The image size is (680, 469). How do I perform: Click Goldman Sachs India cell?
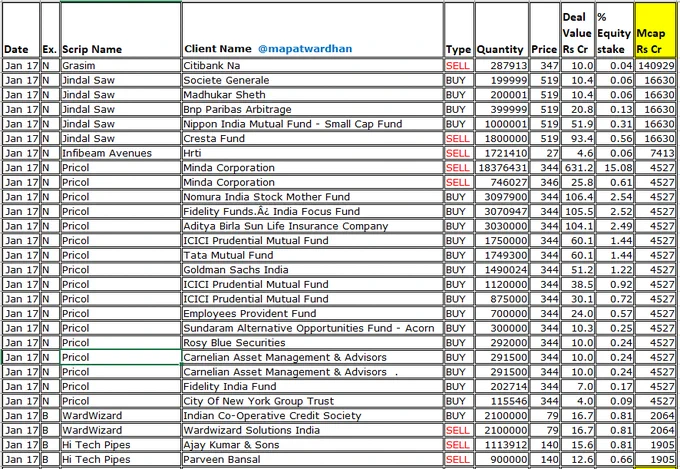pyautogui.click(x=313, y=270)
